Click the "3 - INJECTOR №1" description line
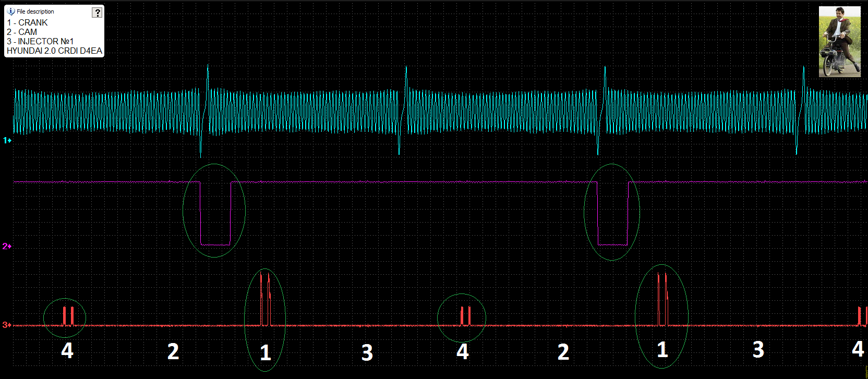 click(x=40, y=42)
